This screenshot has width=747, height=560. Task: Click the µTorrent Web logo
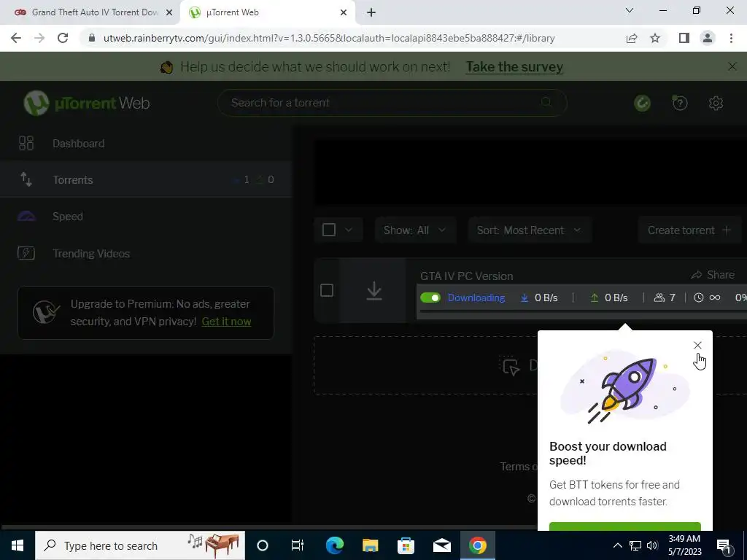click(87, 103)
